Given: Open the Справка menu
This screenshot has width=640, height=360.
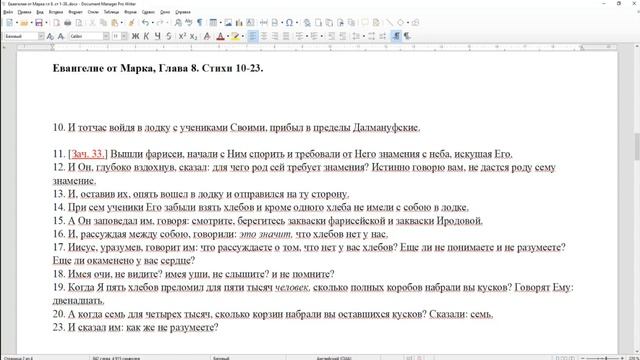Looking at the screenshot, I should (x=183, y=12).
